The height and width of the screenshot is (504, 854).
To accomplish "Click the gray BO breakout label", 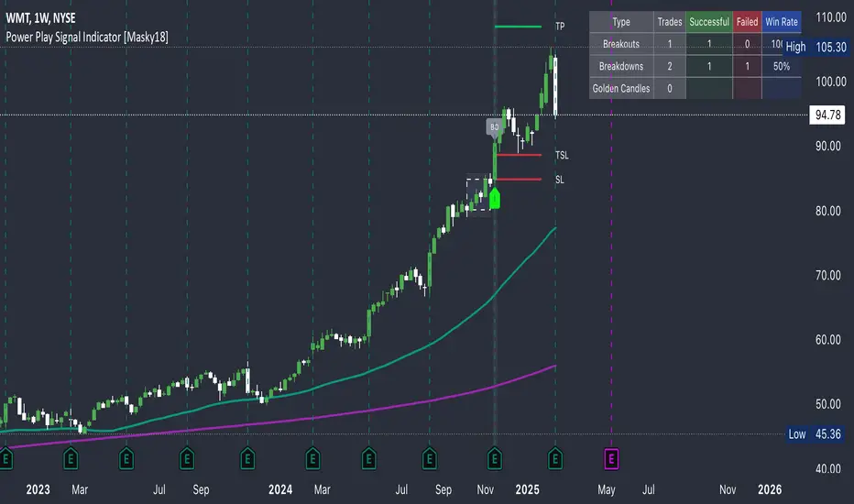I will (494, 128).
